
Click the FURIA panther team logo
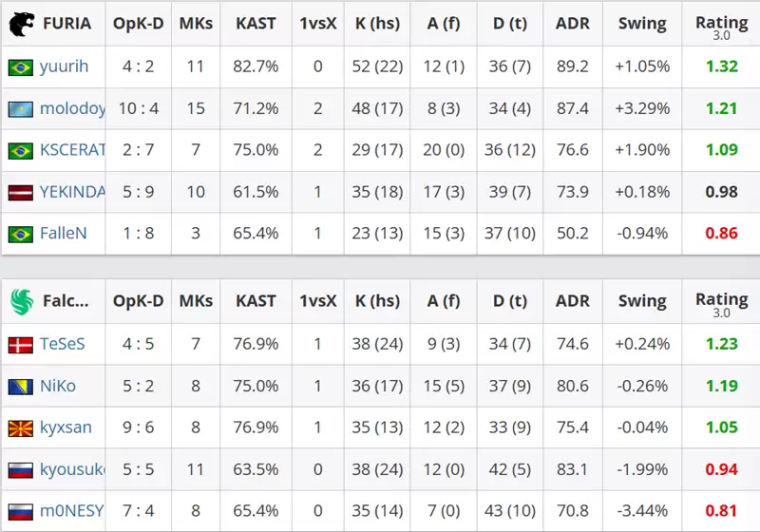point(22,23)
